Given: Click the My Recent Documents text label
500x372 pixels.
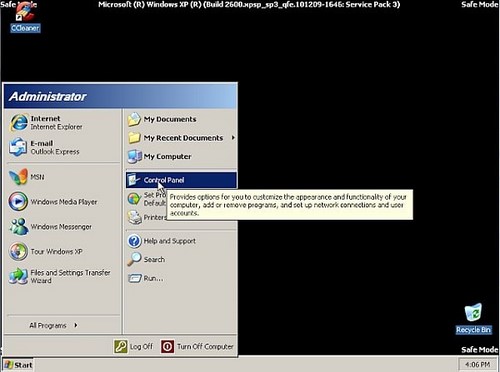Looking at the screenshot, I should pyautogui.click(x=183, y=138).
